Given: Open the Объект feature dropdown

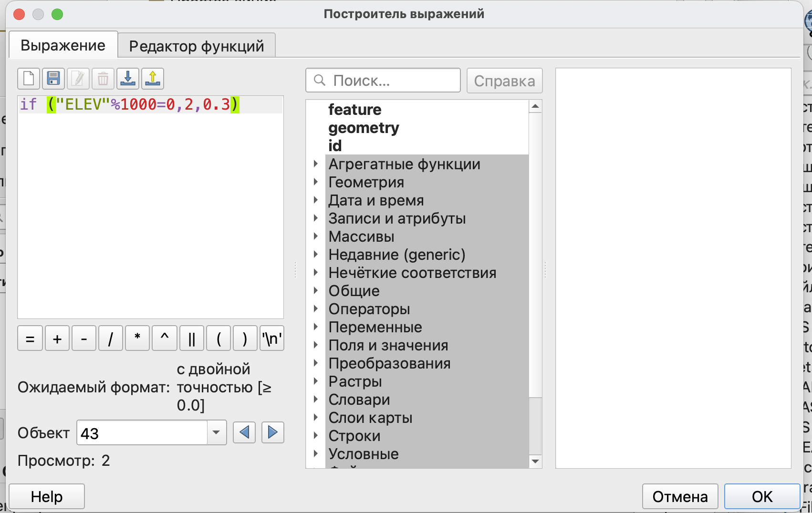Looking at the screenshot, I should point(216,433).
